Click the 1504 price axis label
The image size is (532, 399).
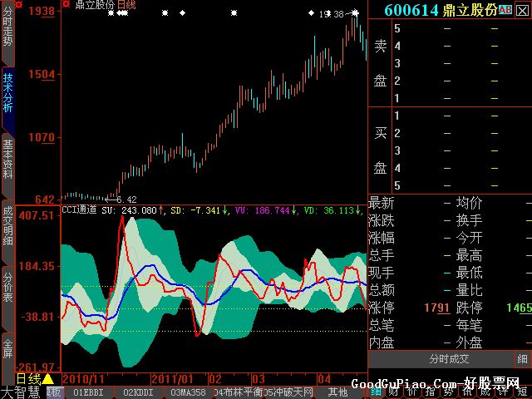pyautogui.click(x=42, y=74)
